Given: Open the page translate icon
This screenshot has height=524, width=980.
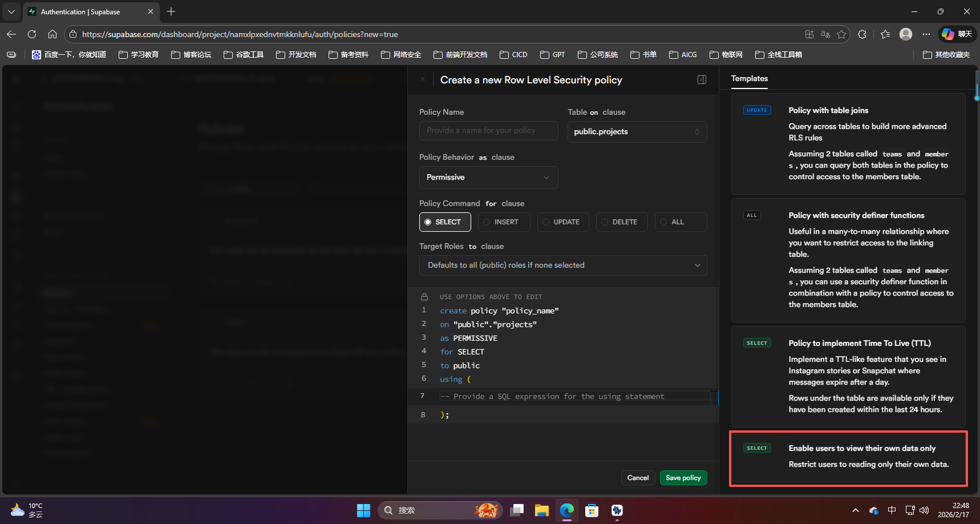Looking at the screenshot, I should pos(825,34).
